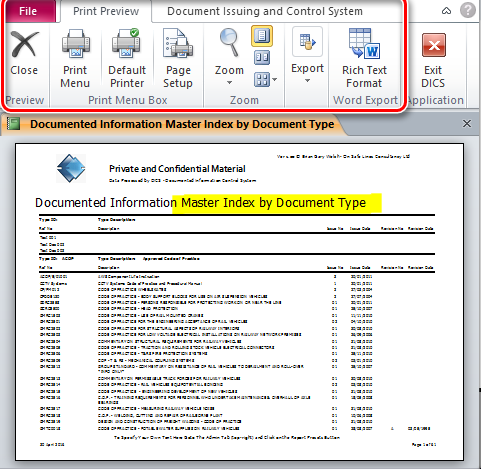The height and width of the screenshot is (469, 481).
Task: Open the Page Setup icon
Action: point(178,43)
